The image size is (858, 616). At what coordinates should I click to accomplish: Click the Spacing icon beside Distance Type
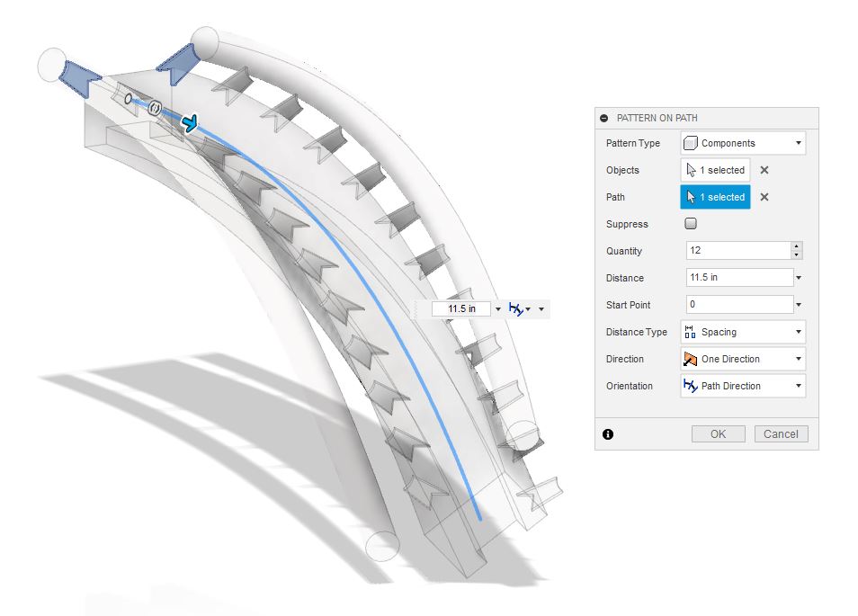point(690,332)
